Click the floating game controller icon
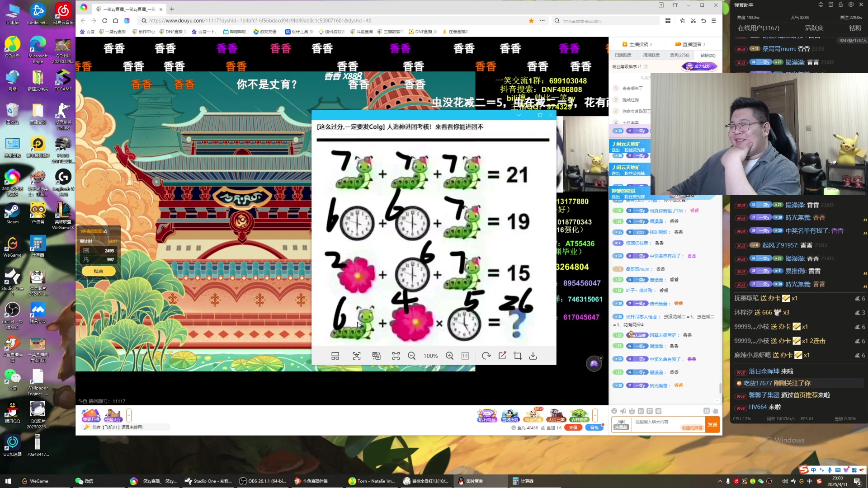 594,364
